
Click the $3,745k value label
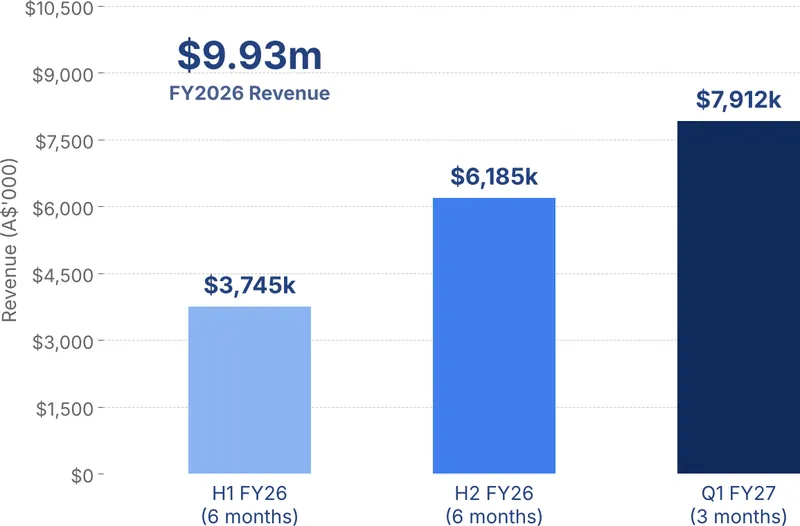pyautogui.click(x=249, y=285)
